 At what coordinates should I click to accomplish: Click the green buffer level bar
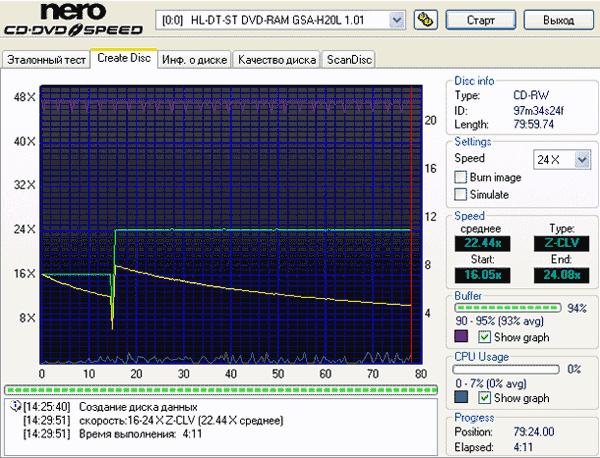(507, 308)
